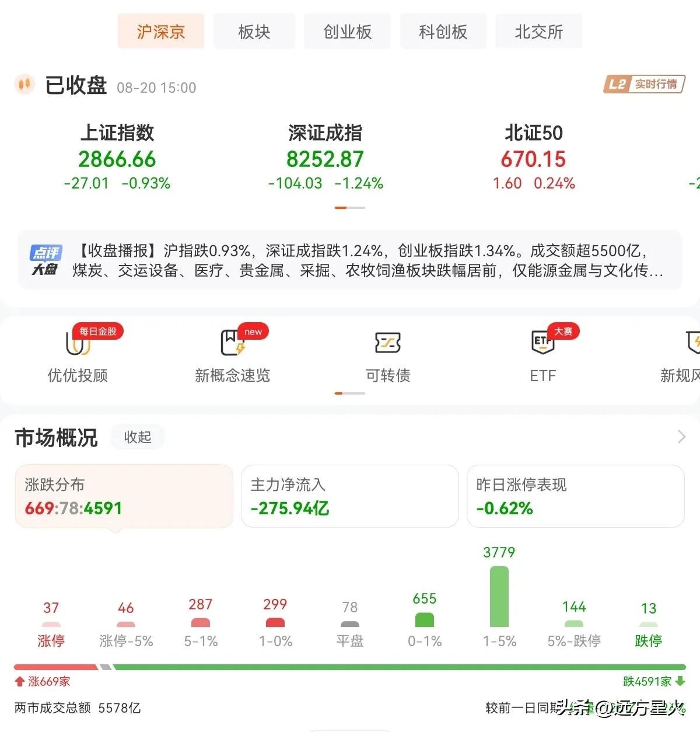Open the 点评大盘 logo icon
Image resolution: width=700 pixels, height=732 pixels.
click(x=45, y=260)
